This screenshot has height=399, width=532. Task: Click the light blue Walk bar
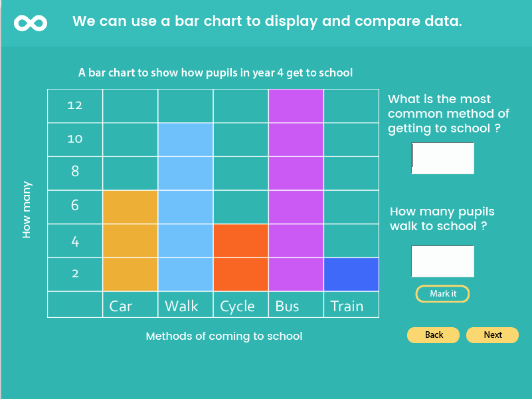click(x=185, y=207)
